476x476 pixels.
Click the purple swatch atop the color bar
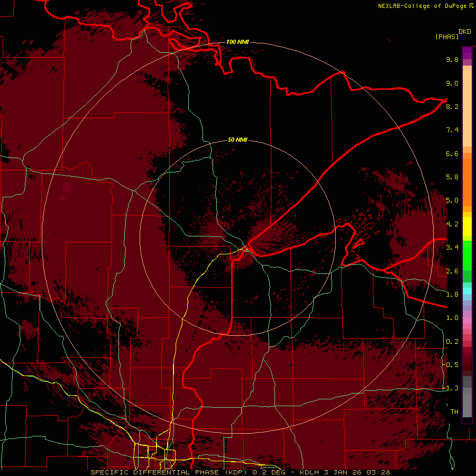(x=467, y=53)
